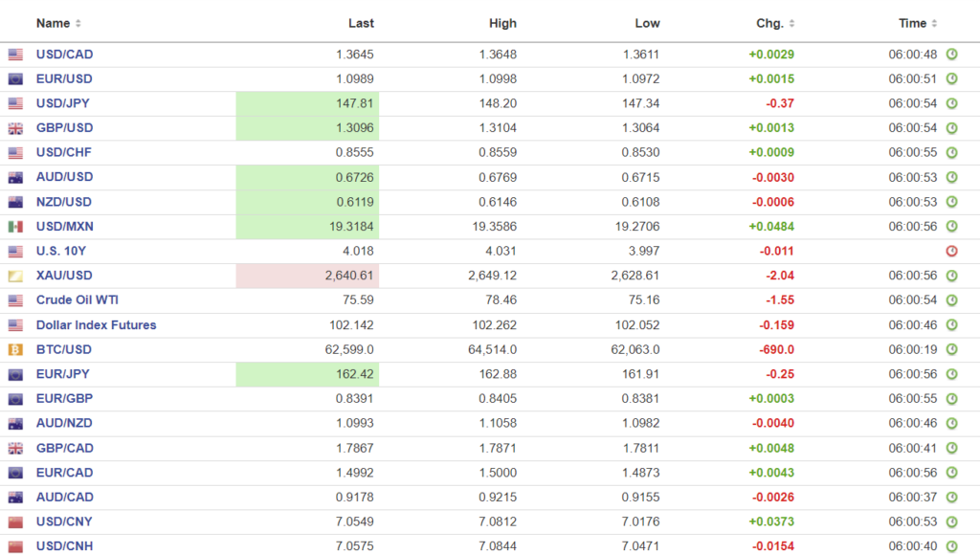Click the Last column header
This screenshot has height=554, width=980.
point(361,23)
